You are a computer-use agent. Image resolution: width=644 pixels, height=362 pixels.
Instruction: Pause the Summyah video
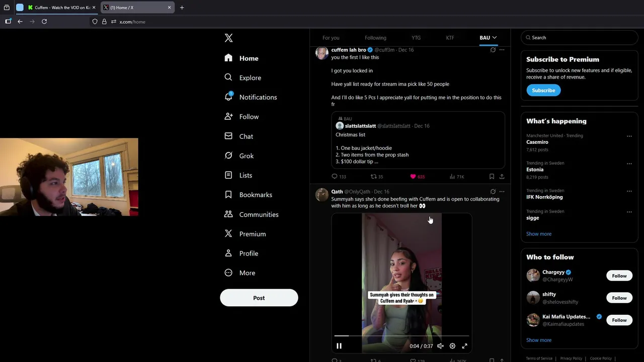point(339,346)
